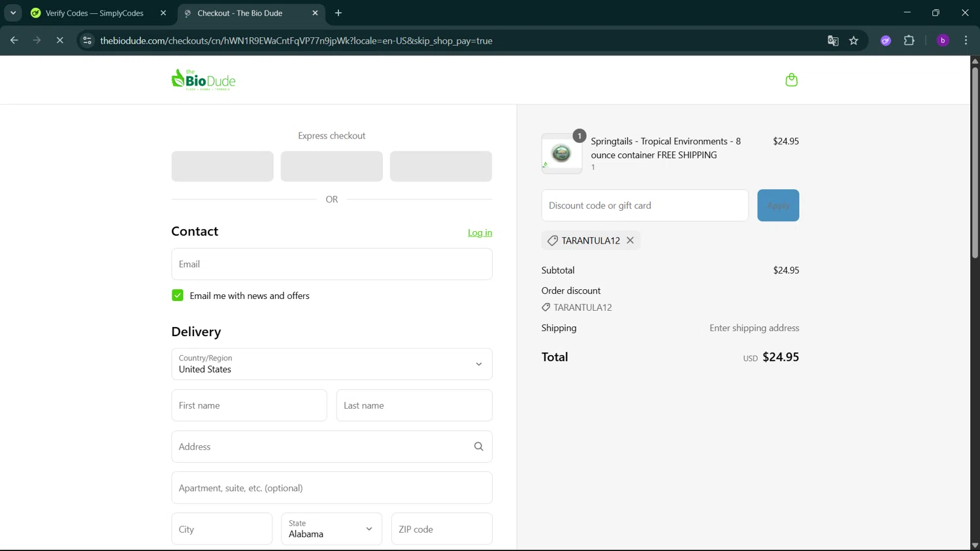Click the Springtails product thumbnail
This screenshot has width=980, height=551.
[561, 154]
